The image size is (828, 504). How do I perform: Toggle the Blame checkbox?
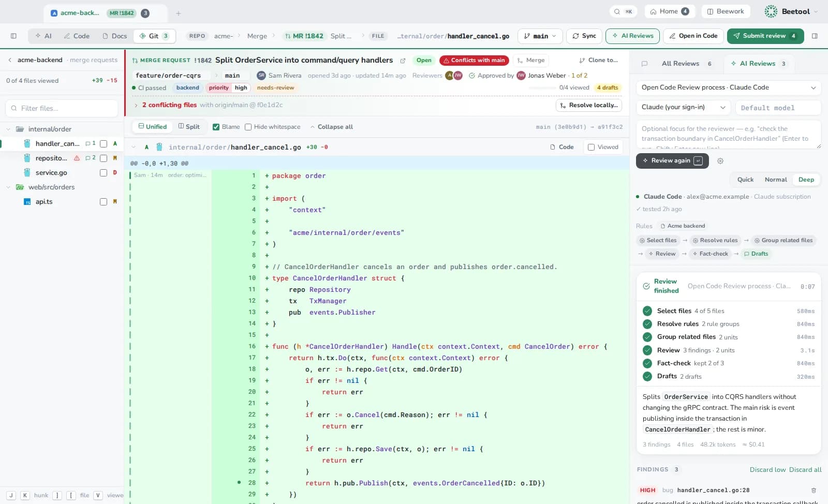point(216,127)
